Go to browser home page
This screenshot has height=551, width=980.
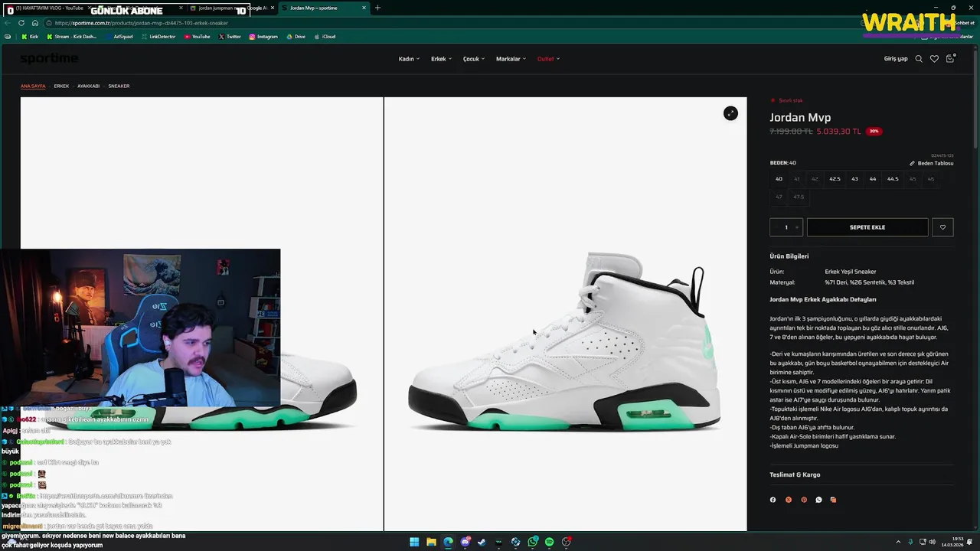[34, 23]
